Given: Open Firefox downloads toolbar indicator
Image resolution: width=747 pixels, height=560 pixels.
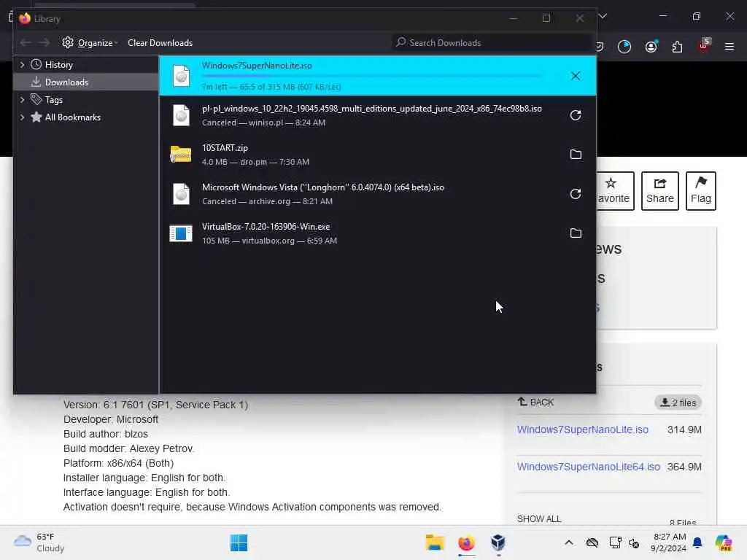Looking at the screenshot, I should click(624, 46).
